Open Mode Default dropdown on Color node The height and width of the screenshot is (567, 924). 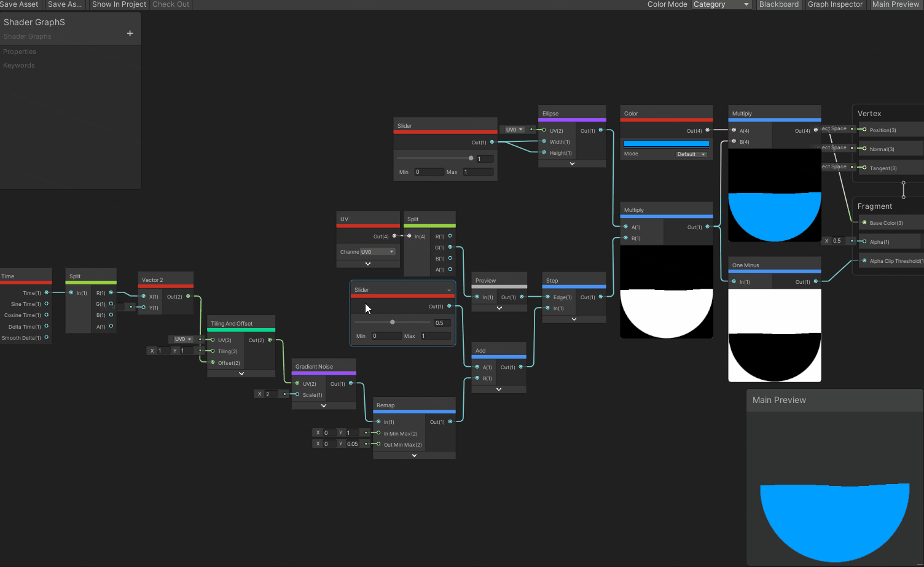coord(691,154)
